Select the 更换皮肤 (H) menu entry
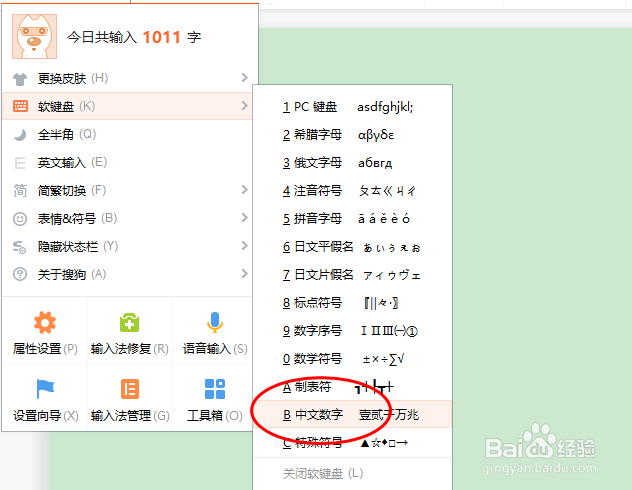Screen dimensions: 632x490 coord(127,78)
